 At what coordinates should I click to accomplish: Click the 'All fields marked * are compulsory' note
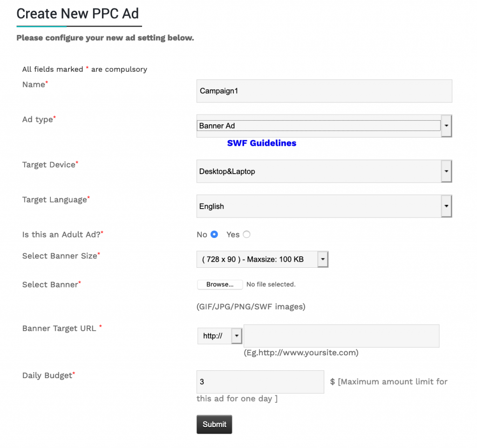85,69
